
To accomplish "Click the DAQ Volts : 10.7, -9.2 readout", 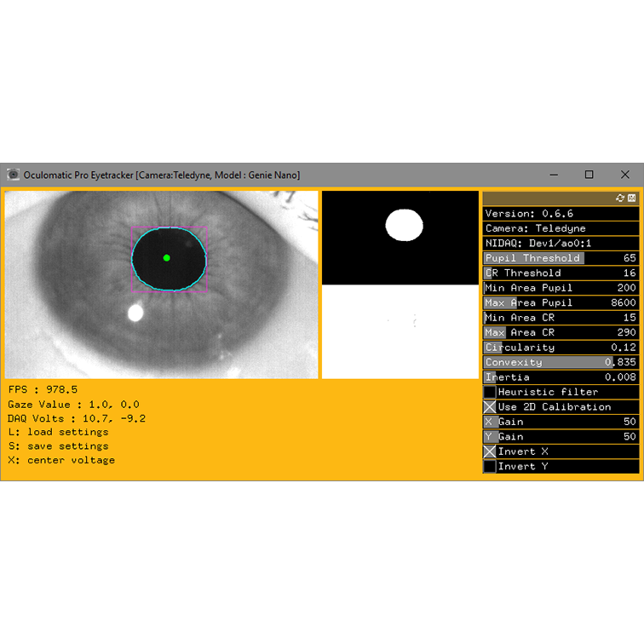I will (x=77, y=418).
